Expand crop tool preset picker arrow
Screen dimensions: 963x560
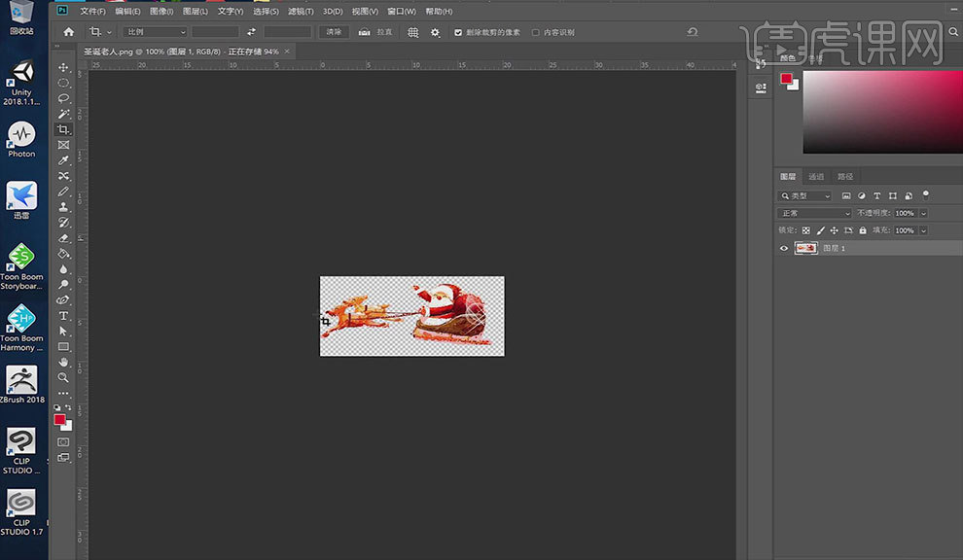(x=109, y=32)
